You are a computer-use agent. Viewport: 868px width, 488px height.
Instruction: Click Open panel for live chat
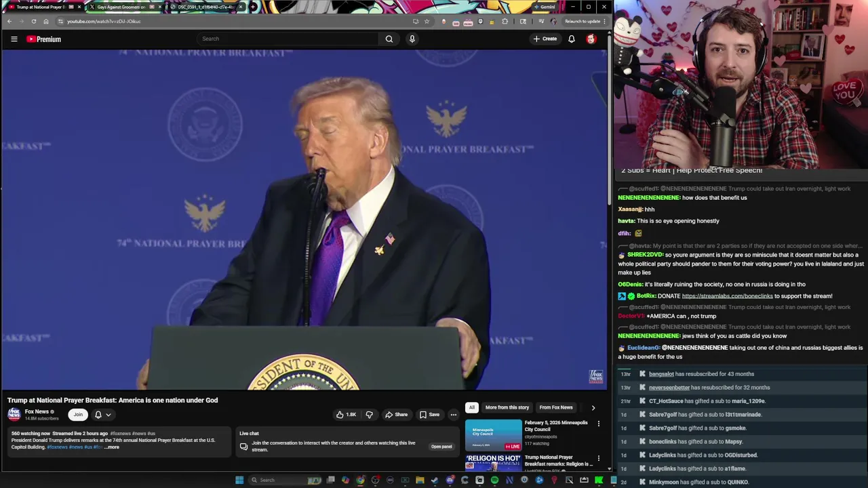tap(441, 447)
